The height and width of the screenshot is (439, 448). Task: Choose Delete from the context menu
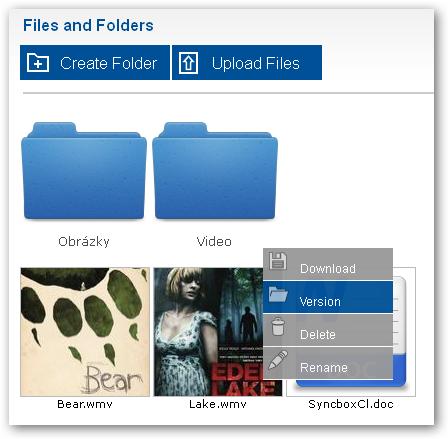click(328, 330)
